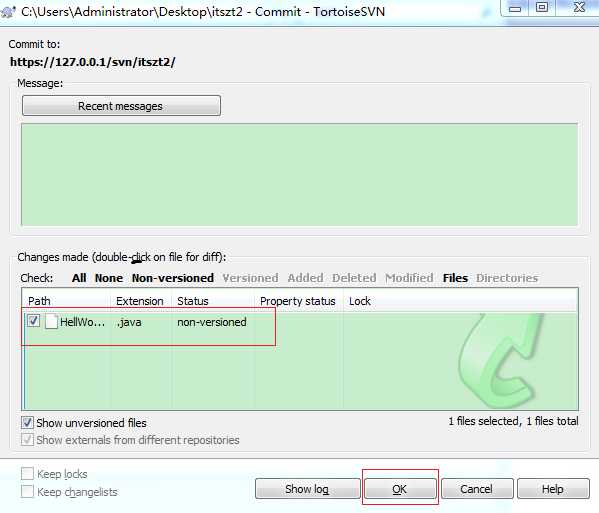Click the non-versioned status cell
This screenshot has height=513, width=599.
[212, 322]
